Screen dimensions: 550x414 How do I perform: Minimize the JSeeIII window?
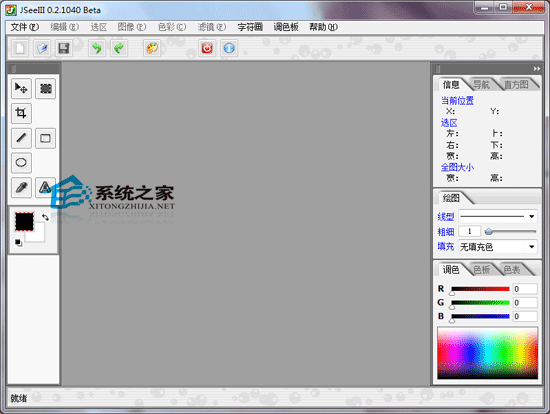click(x=485, y=7)
